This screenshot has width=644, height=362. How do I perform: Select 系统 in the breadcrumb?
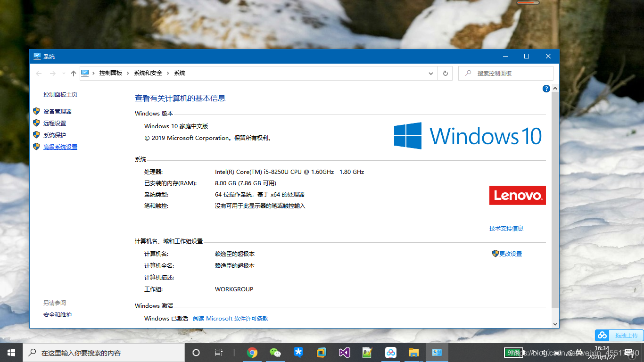click(x=180, y=74)
